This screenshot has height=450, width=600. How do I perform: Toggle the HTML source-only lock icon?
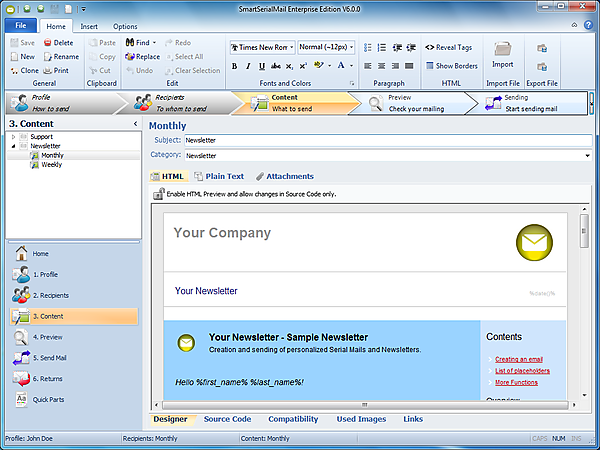(158, 194)
